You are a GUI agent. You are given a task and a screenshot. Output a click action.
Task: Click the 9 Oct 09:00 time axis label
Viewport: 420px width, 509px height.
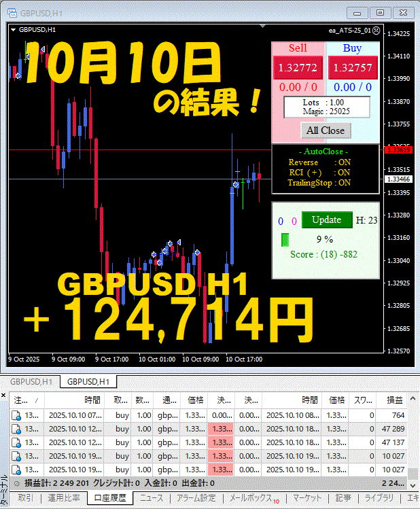(x=69, y=359)
